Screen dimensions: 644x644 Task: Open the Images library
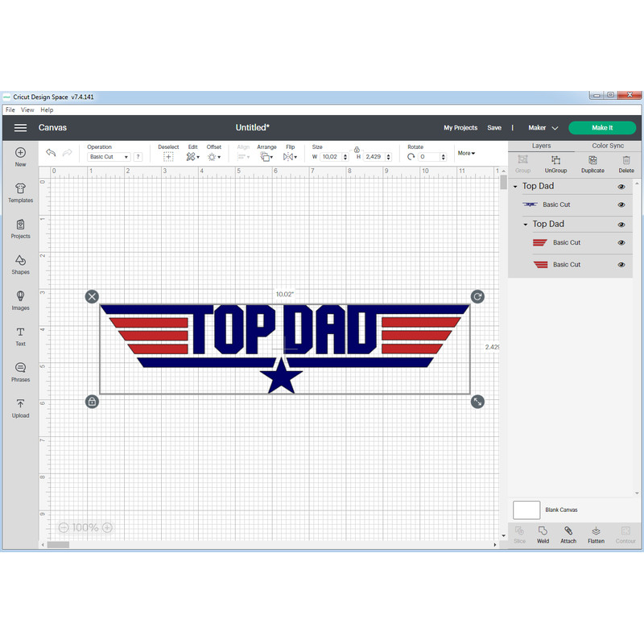click(20, 299)
